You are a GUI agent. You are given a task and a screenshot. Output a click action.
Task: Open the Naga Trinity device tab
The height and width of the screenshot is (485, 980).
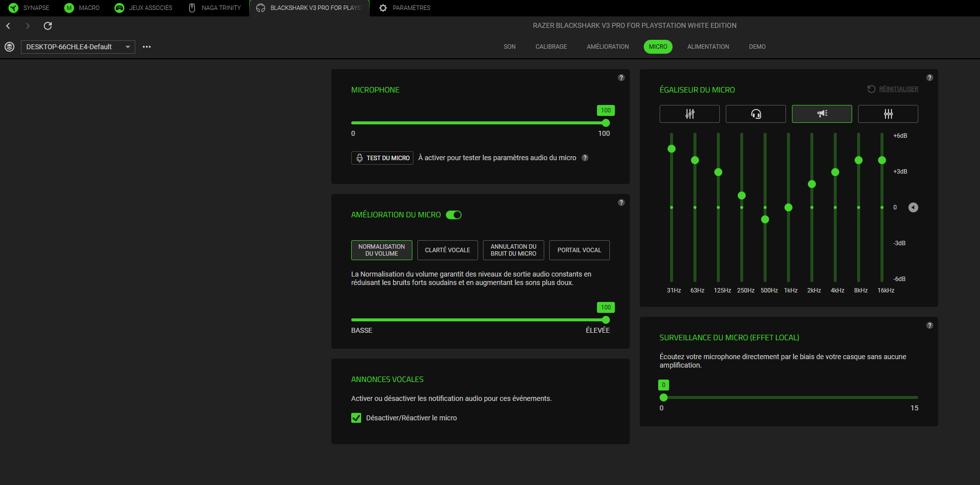click(x=214, y=8)
